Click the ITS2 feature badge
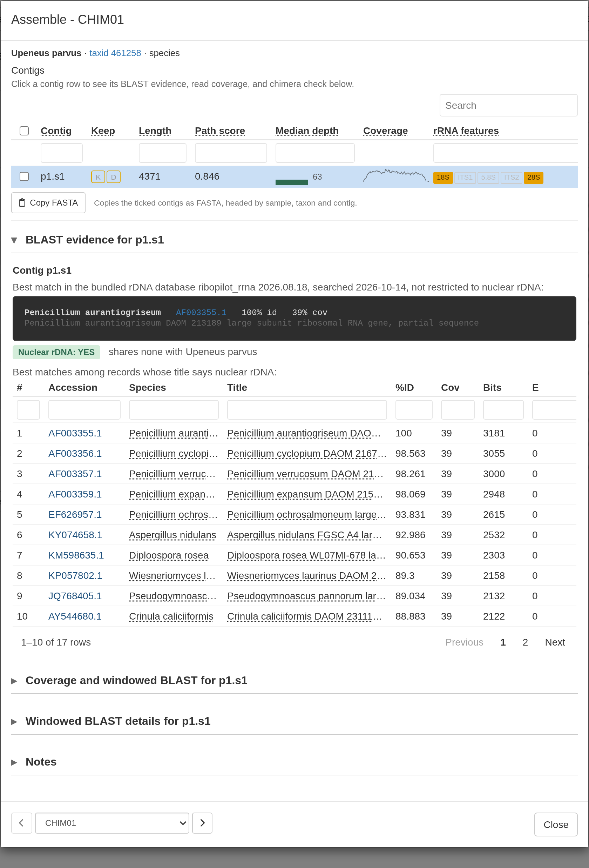The height and width of the screenshot is (868, 589). coord(512,178)
